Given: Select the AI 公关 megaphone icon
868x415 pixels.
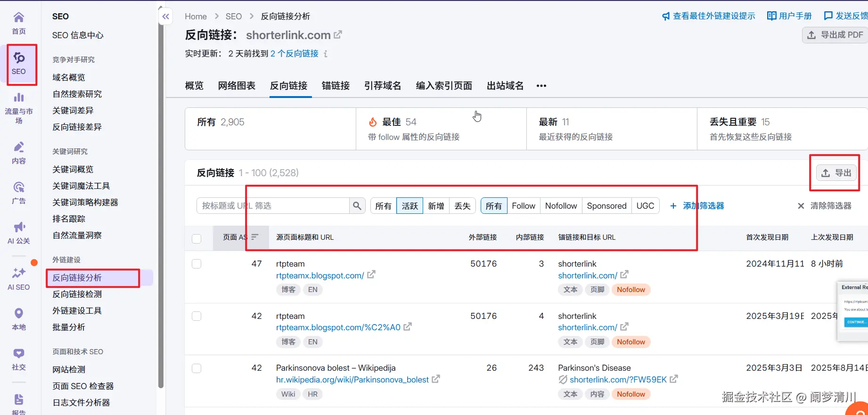Looking at the screenshot, I should (19, 228).
